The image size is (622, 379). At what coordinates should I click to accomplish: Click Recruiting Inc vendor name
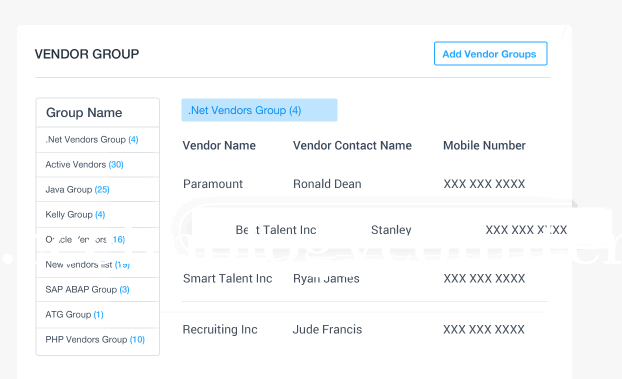tap(220, 329)
